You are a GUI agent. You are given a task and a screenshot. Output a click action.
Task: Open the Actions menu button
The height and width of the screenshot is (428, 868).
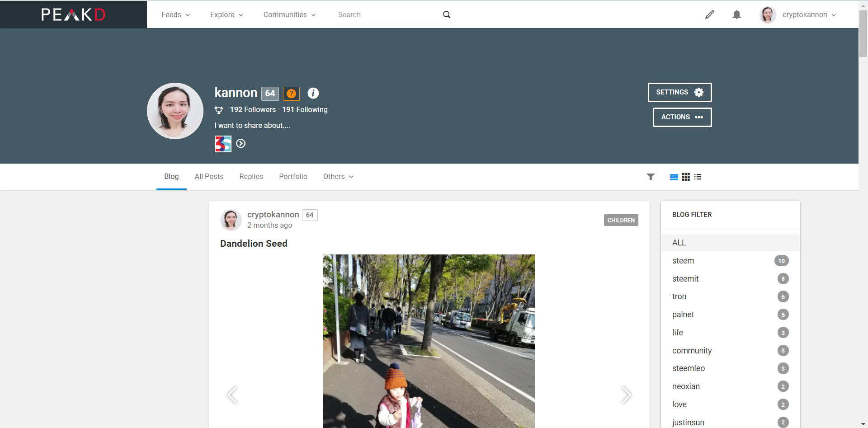pos(682,117)
